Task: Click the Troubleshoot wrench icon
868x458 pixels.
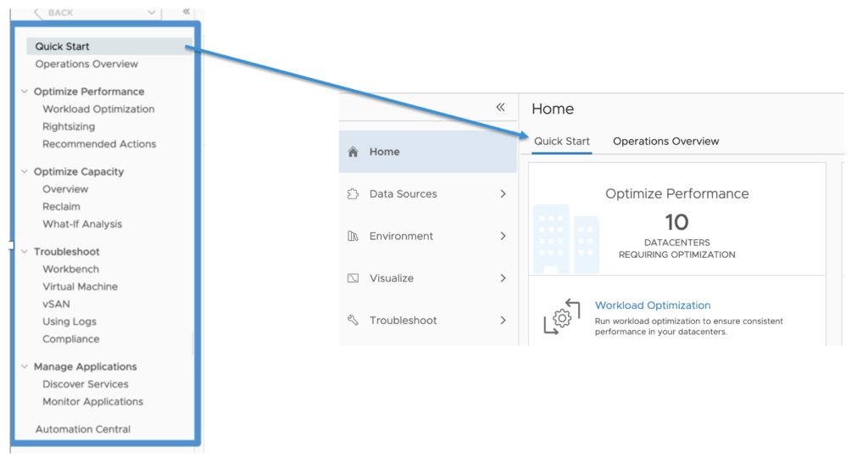Action: 353,321
